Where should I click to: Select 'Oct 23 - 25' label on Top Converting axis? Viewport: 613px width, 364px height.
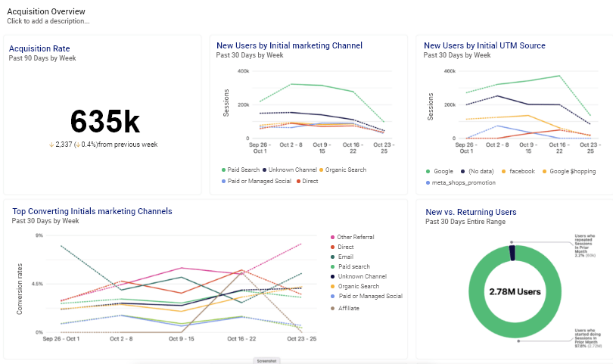pyautogui.click(x=302, y=338)
